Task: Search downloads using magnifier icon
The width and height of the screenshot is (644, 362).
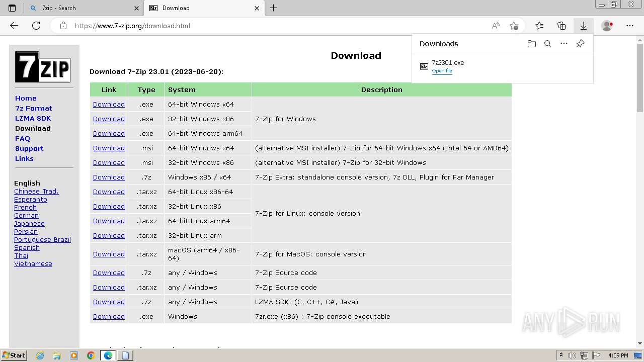Action: point(548,44)
